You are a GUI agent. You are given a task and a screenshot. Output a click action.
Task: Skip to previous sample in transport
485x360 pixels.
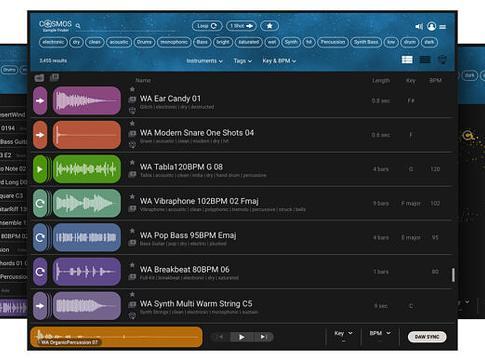(x=220, y=337)
